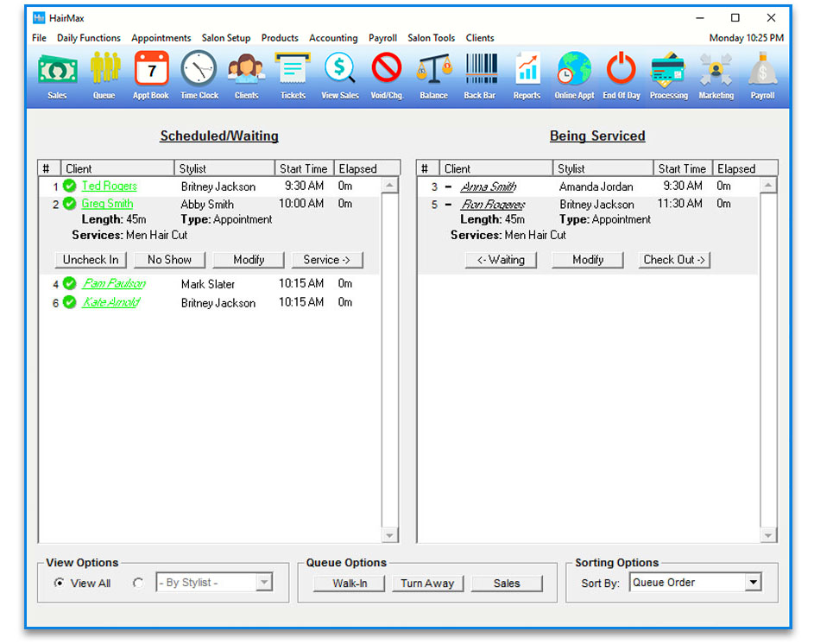The width and height of the screenshot is (814, 644).
Task: Expand the By Stylist dropdown list
Action: pyautogui.click(x=264, y=583)
